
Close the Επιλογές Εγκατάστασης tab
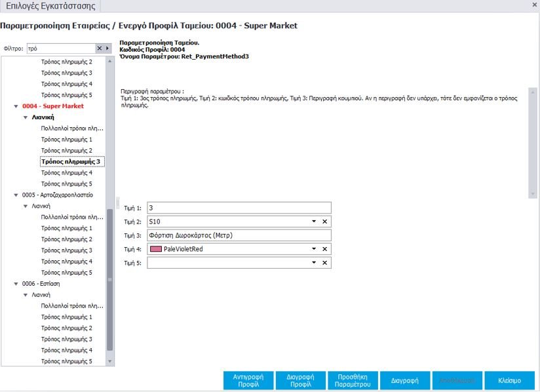535,5
